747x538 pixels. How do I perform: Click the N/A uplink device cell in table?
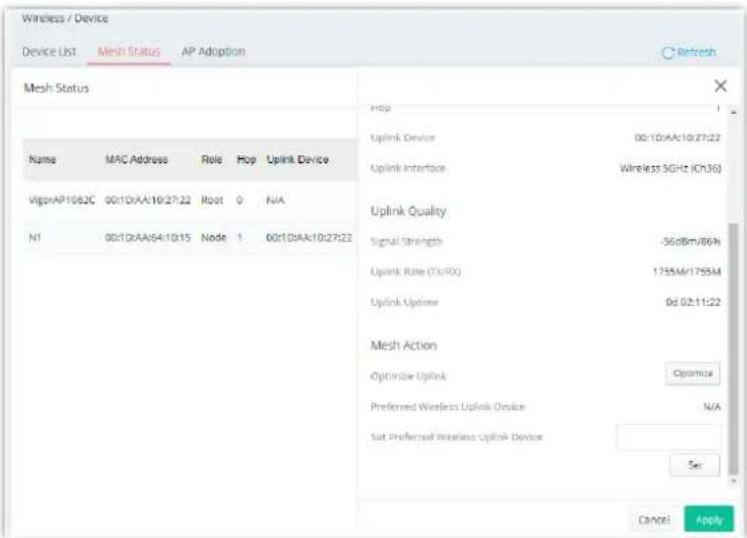[275, 200]
